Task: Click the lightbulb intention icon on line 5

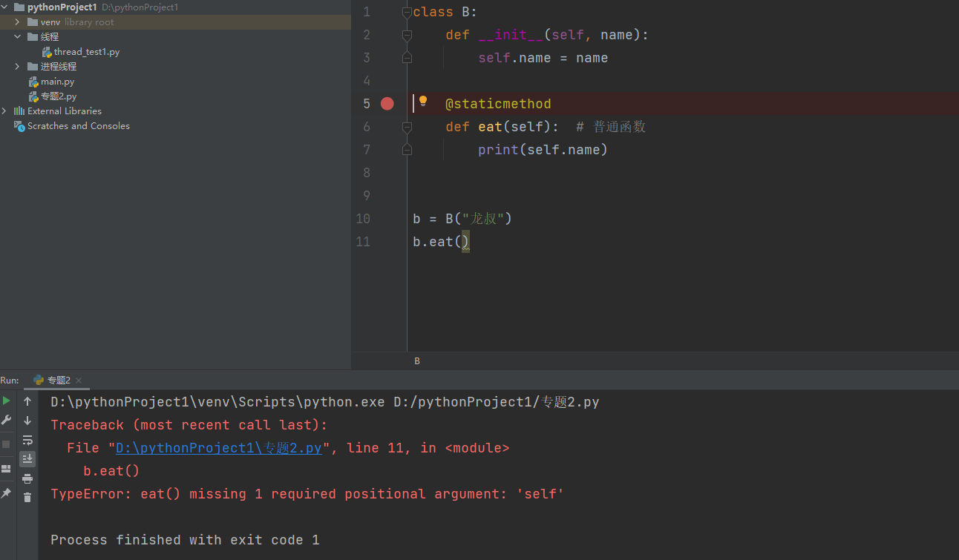Action: [423, 102]
